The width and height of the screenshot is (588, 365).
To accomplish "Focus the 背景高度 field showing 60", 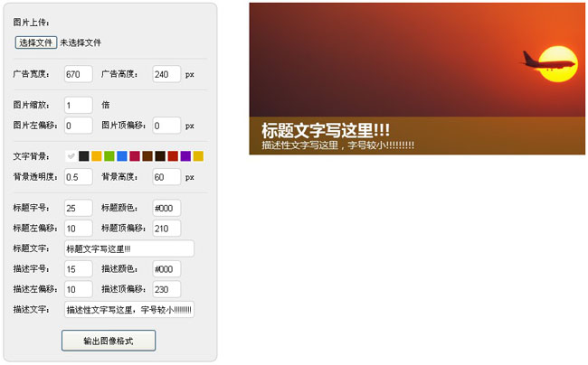I will (x=166, y=176).
